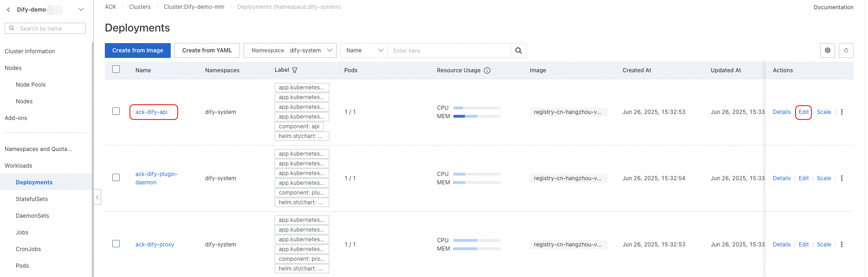Screen dimensions: 868x277
Task: Tick the ack-dify-plugin-daemon checkbox
Action: (x=116, y=177)
